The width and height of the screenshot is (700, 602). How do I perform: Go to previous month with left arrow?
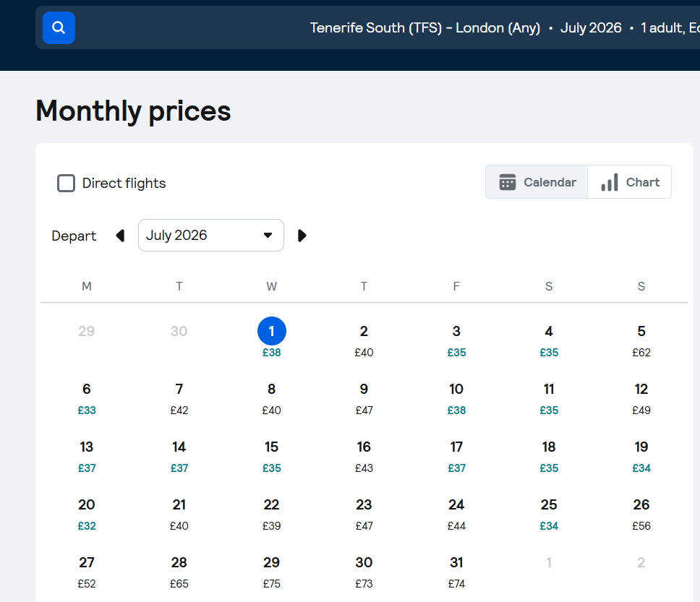(x=120, y=236)
